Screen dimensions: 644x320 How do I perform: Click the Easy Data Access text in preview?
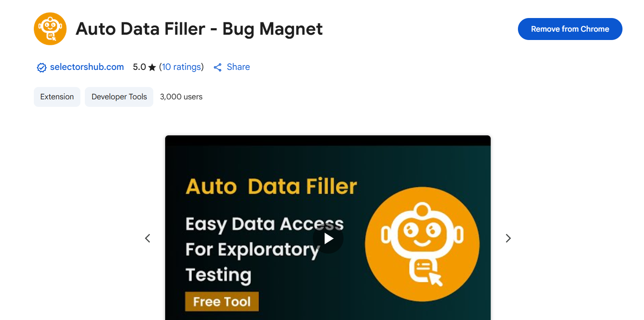(x=264, y=224)
